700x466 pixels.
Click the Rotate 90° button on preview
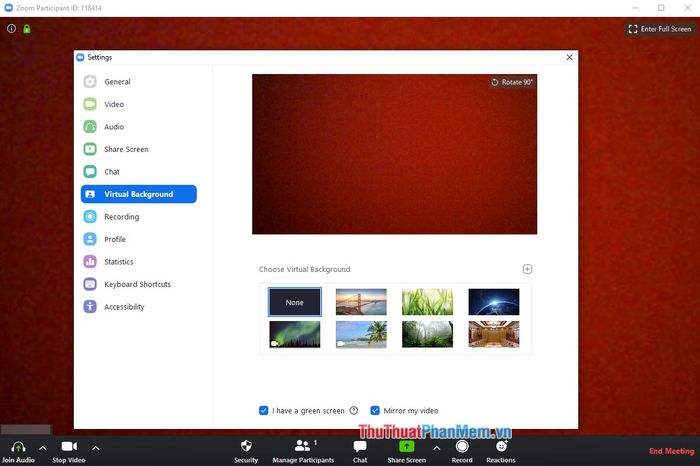click(512, 82)
